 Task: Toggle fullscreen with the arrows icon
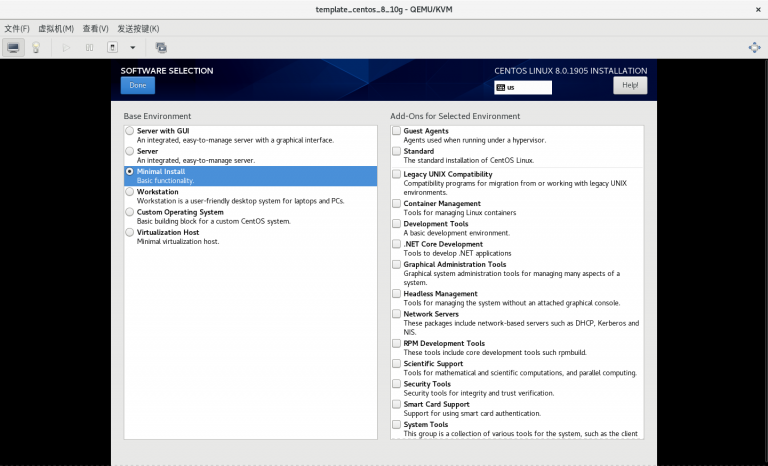click(754, 48)
